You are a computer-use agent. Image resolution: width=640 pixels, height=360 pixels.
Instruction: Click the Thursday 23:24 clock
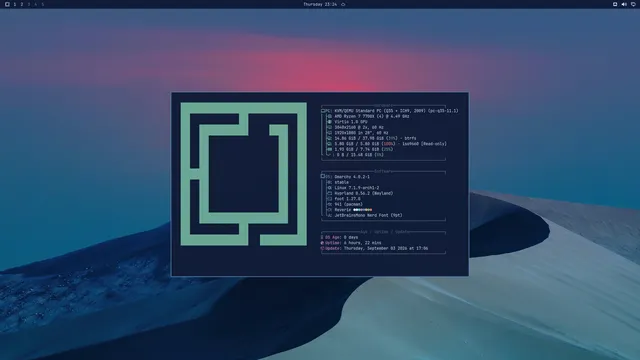320,4
